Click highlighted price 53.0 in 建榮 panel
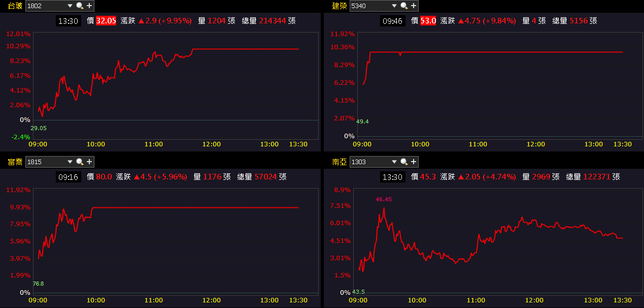Image resolution: width=644 pixels, height=308 pixels. (x=428, y=21)
